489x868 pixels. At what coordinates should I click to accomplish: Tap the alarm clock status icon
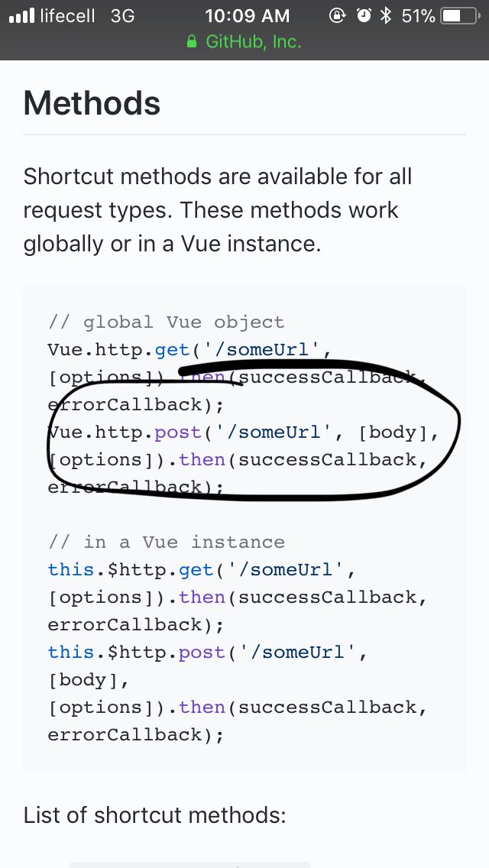coord(364,15)
